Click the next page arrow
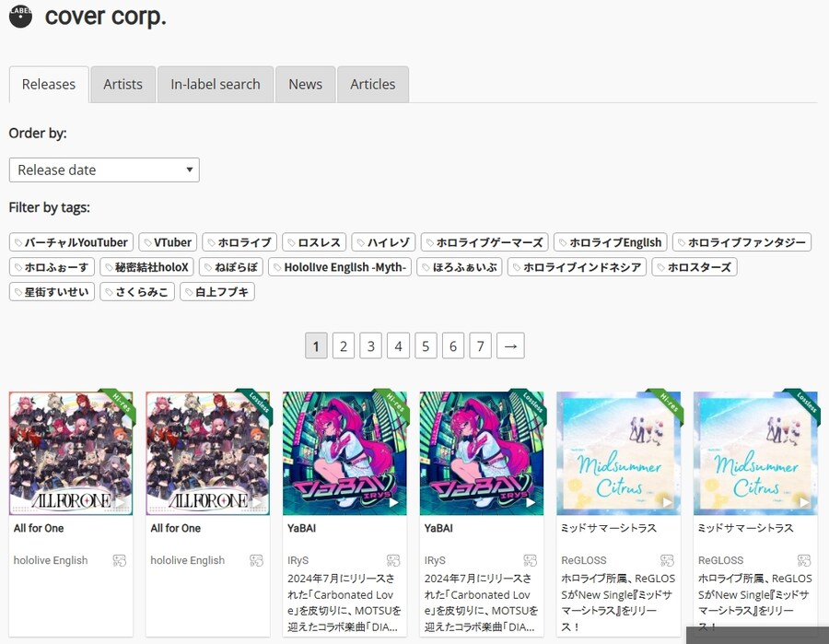Image resolution: width=829 pixels, height=644 pixels. click(x=510, y=345)
